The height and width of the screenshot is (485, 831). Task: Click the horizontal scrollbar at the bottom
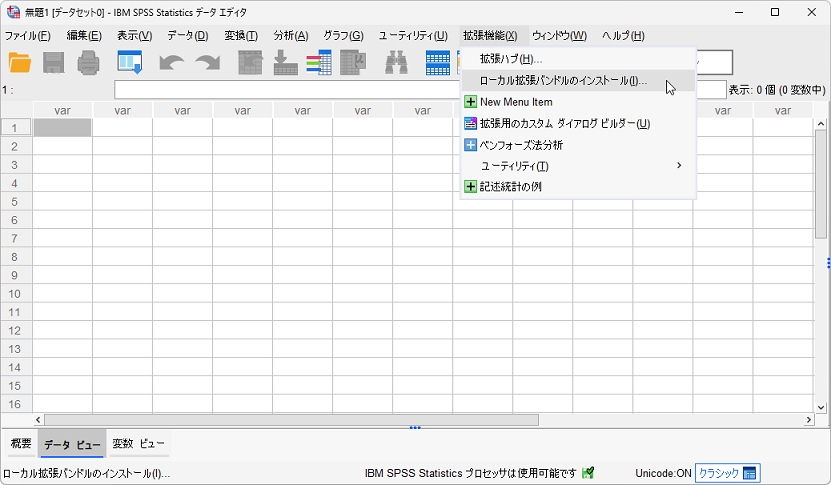(x=290, y=420)
